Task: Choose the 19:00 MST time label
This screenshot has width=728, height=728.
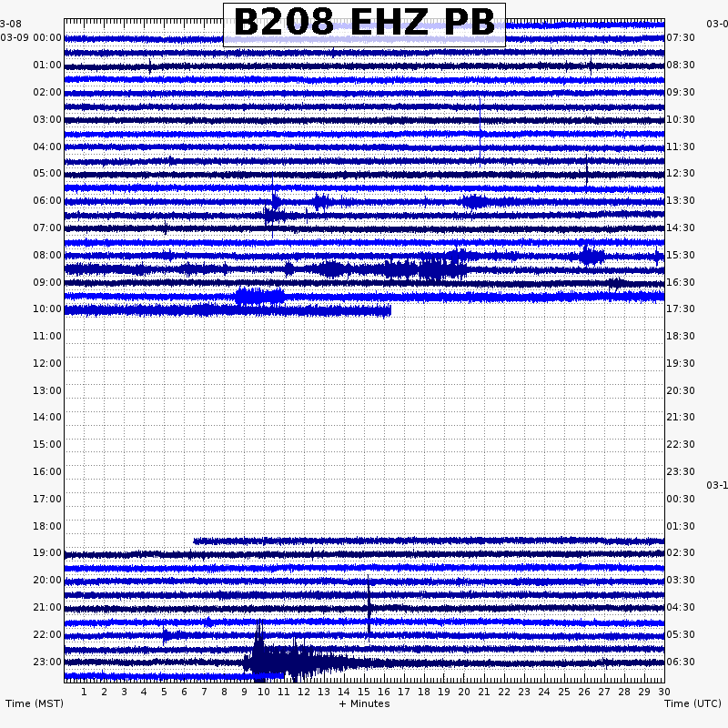Action: coord(47,553)
